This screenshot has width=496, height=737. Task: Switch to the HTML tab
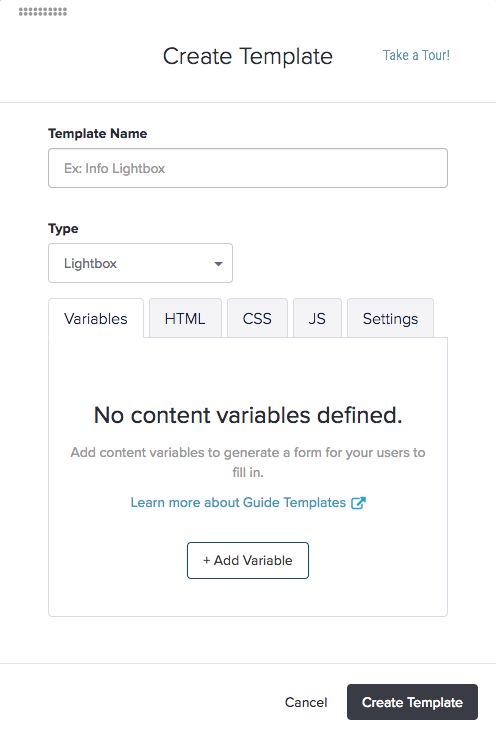[x=185, y=319]
